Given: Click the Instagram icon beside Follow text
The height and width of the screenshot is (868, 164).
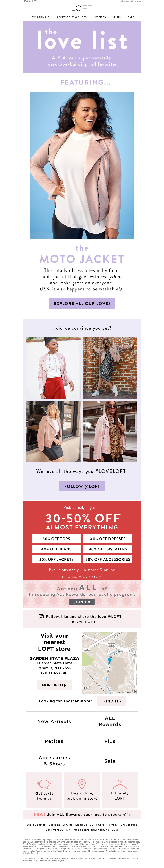Looking at the screenshot, I should coord(41,617).
